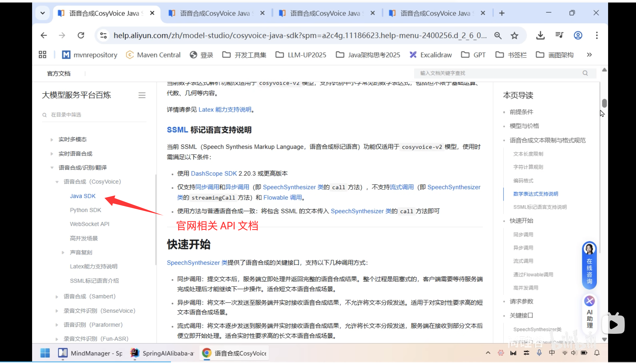Open the media control icon

pyautogui.click(x=559, y=35)
